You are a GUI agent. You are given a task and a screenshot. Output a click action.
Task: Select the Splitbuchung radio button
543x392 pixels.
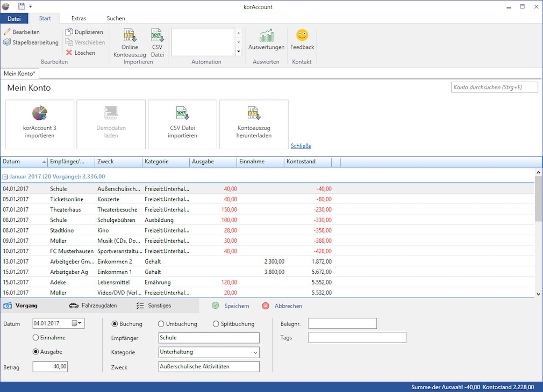(x=216, y=324)
